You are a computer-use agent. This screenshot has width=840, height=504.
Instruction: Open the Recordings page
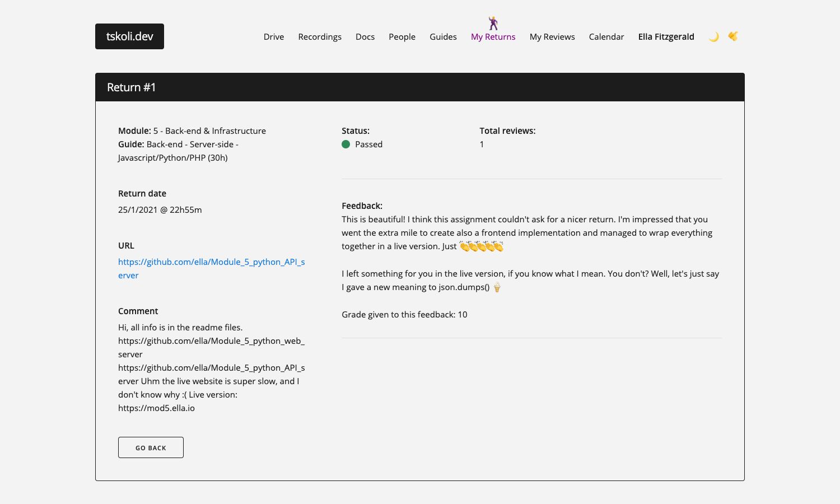[320, 37]
